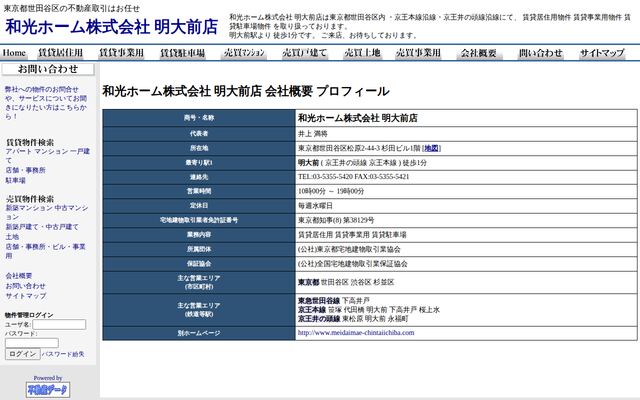Click the 代表者 row label
Screen dimensions: 640x400
[199, 133]
